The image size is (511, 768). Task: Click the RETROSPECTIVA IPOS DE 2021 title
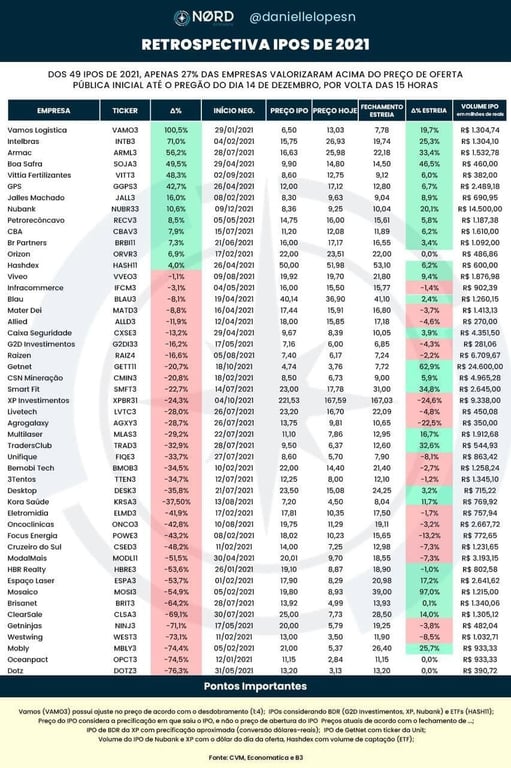[x=255, y=45]
